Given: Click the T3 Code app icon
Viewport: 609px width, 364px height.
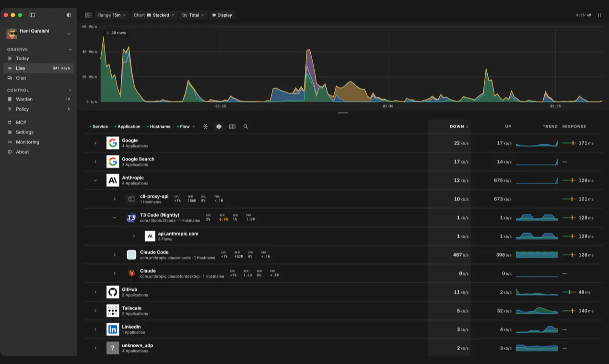Looking at the screenshot, I should click(131, 217).
